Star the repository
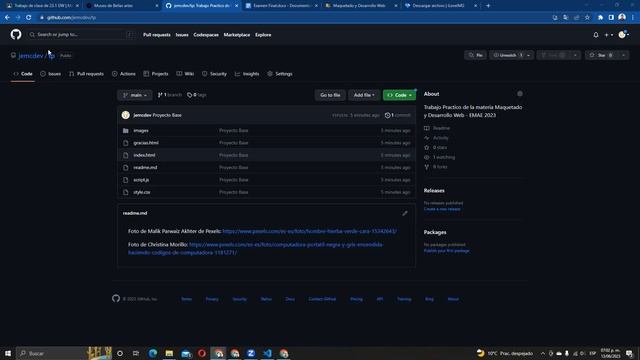This screenshot has width=640, height=360. point(601,55)
